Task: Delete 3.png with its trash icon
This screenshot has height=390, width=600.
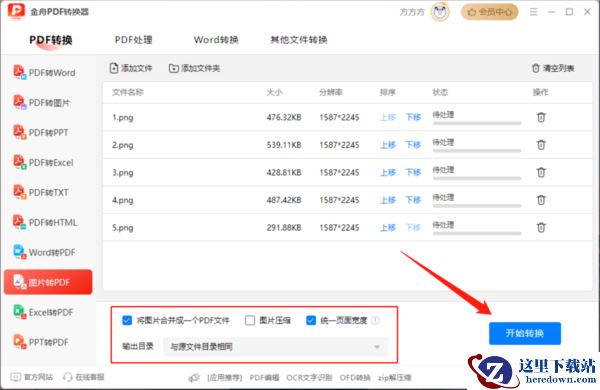Action: [x=541, y=172]
